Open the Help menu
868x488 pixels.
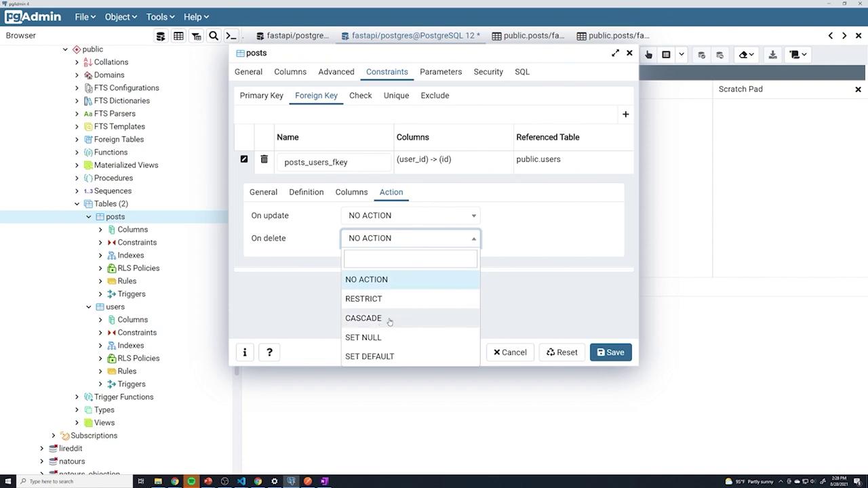[196, 17]
